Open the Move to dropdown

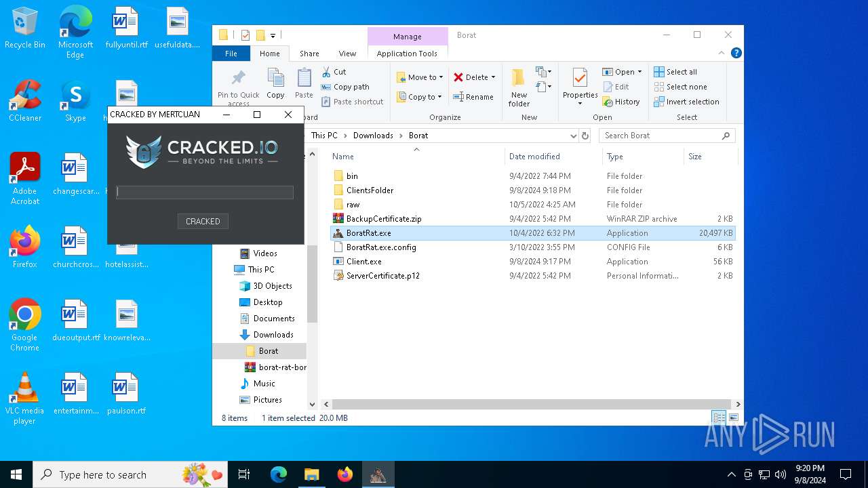coord(420,77)
